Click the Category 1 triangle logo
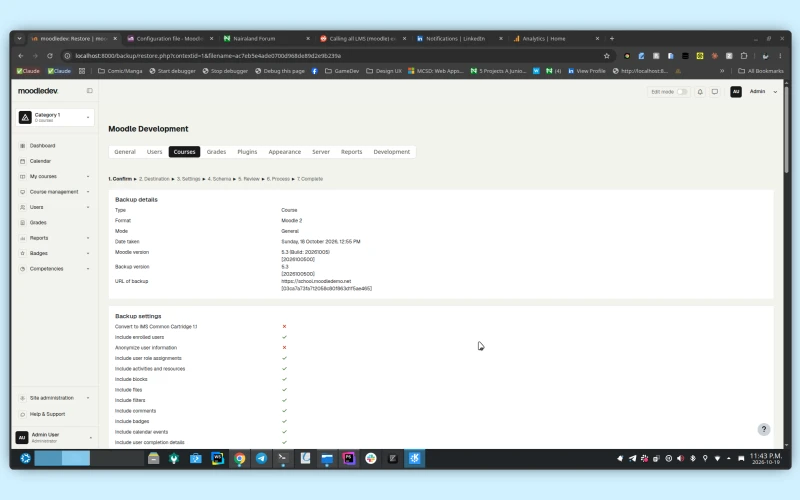The width and height of the screenshot is (800, 500). pyautogui.click(x=25, y=117)
